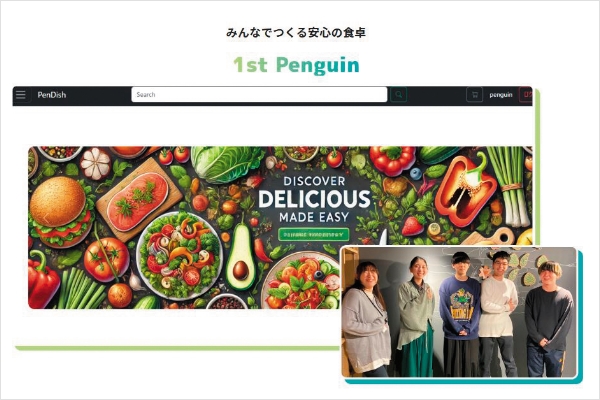The height and width of the screenshot is (400, 600).
Task: Open the shopping cart icon
Action: (474, 95)
